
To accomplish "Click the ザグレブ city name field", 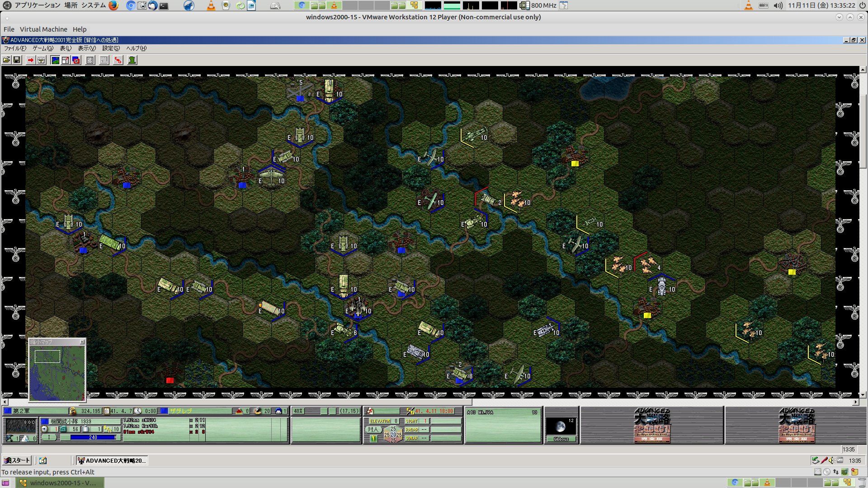I will 200,411.
